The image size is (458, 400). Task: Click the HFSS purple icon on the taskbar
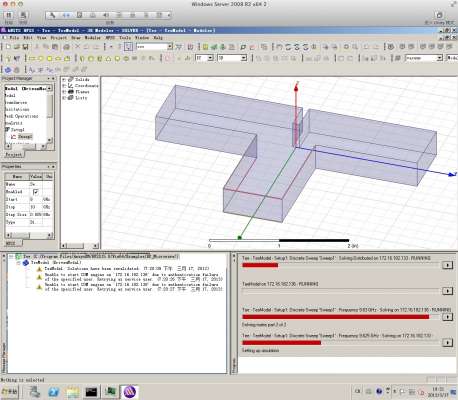point(129,392)
